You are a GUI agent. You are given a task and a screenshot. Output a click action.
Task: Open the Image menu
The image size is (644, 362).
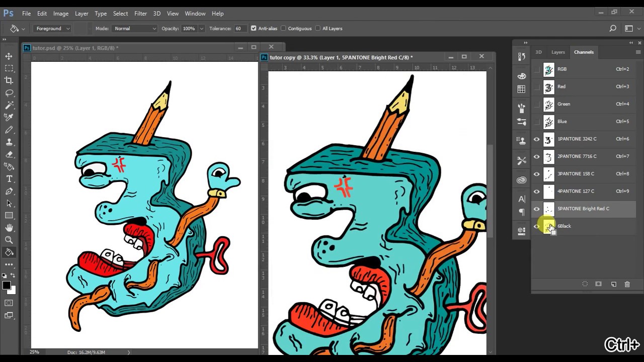click(x=61, y=14)
